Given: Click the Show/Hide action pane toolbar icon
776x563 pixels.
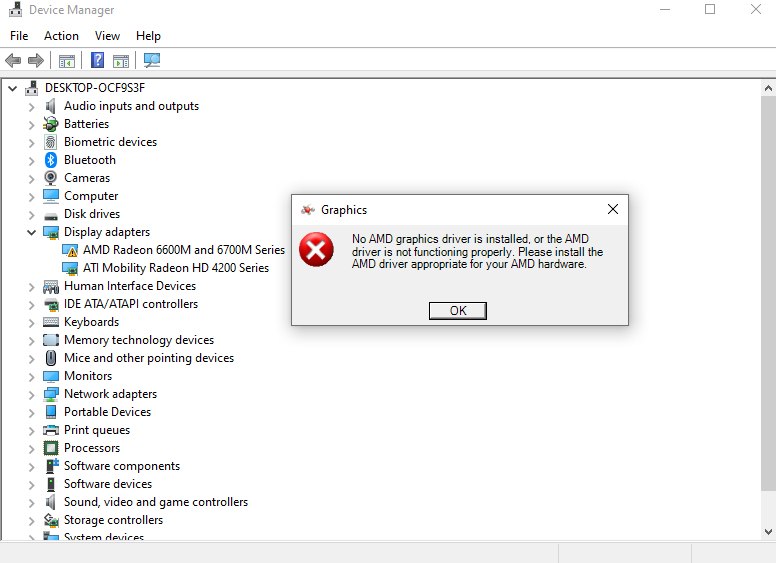Looking at the screenshot, I should point(121,61).
